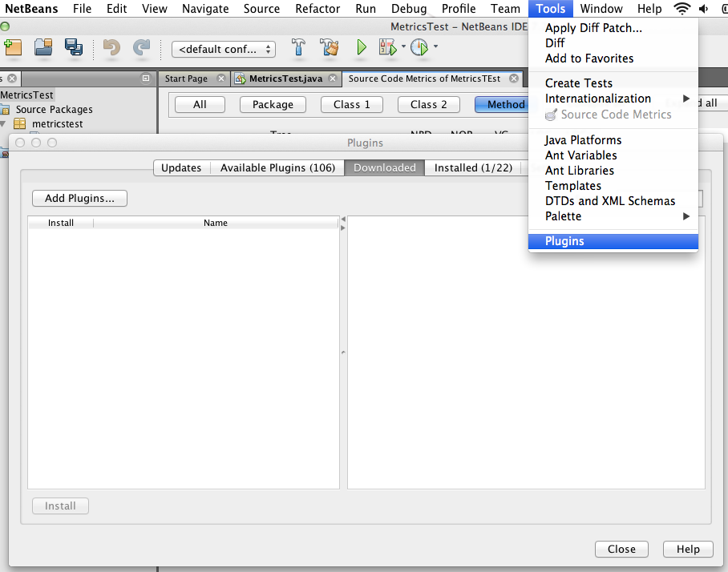Open the Tools menu
Screen dimensions: 728x572
550,8
